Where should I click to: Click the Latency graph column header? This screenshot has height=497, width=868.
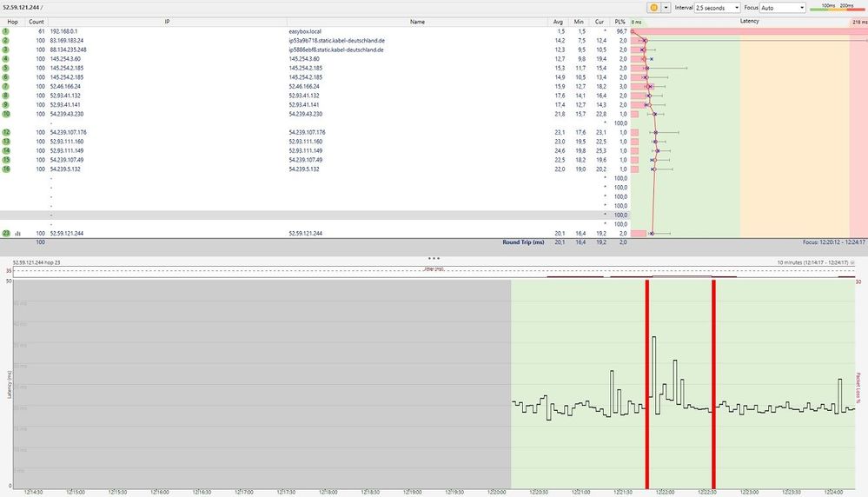(x=749, y=22)
